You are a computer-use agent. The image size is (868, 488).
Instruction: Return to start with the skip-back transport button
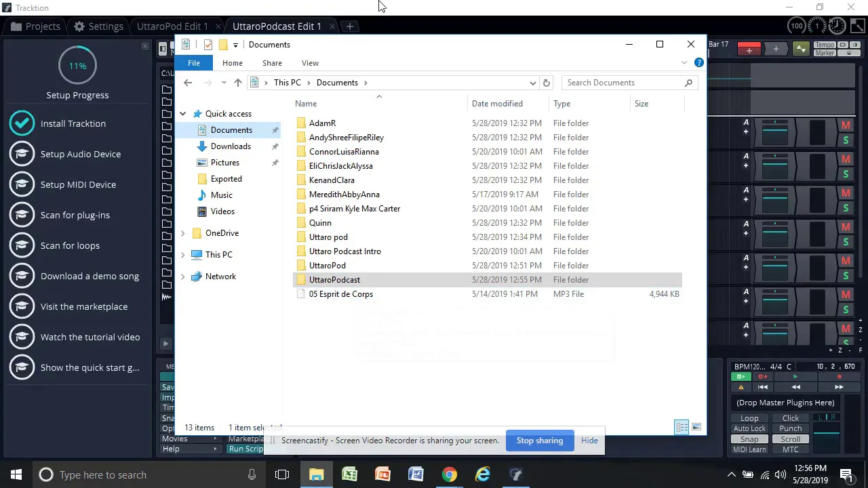click(x=762, y=387)
